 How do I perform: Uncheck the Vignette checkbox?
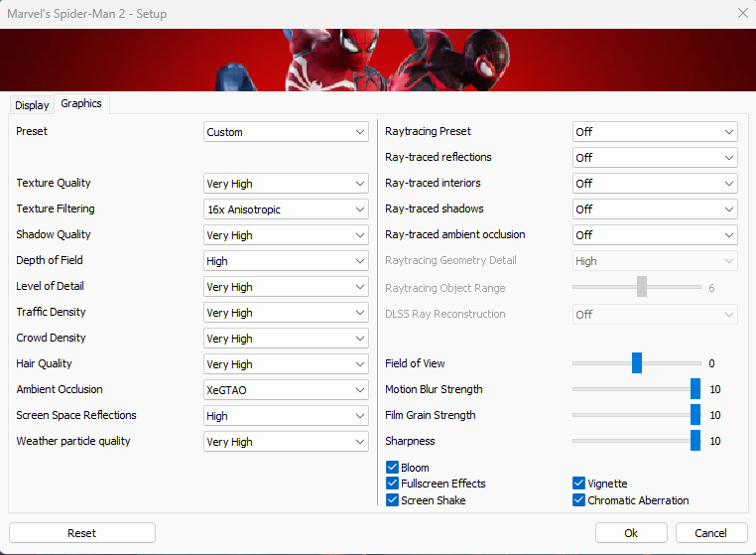point(578,484)
